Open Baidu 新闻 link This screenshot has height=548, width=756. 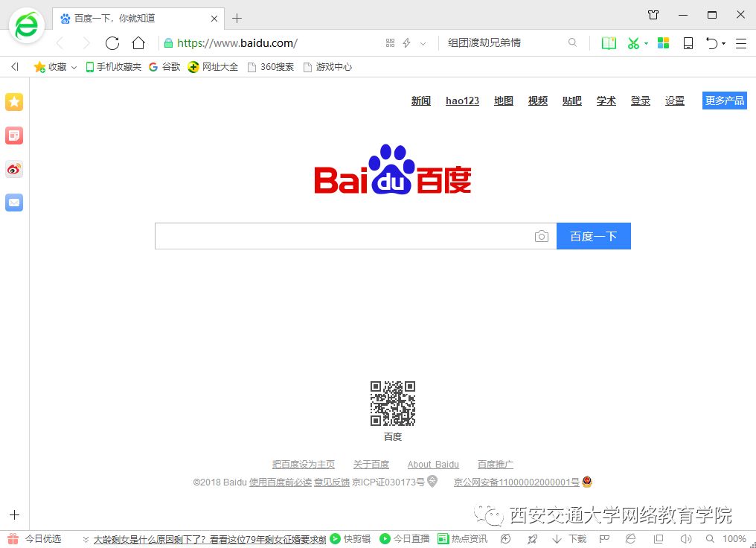421,101
